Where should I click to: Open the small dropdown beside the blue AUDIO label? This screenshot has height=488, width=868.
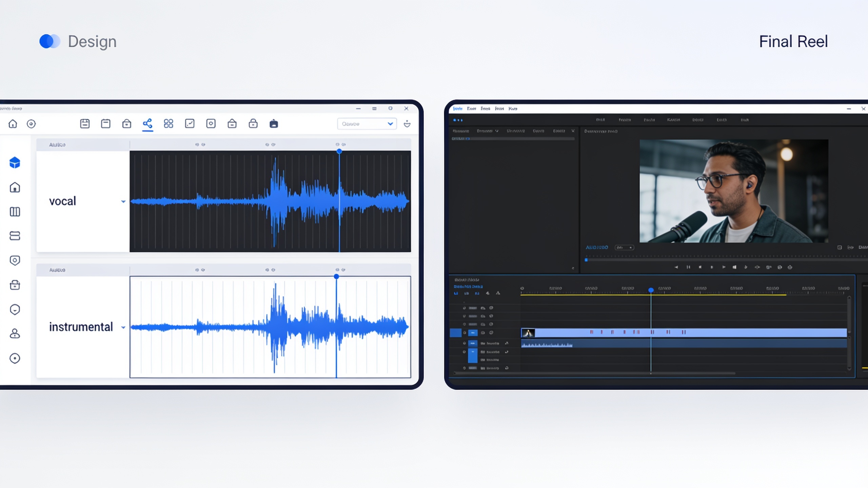[x=625, y=248]
